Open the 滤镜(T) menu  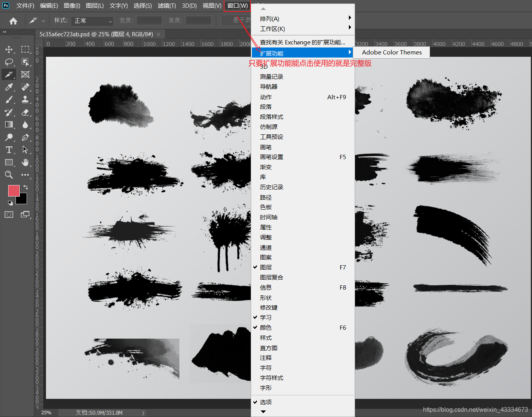167,5
